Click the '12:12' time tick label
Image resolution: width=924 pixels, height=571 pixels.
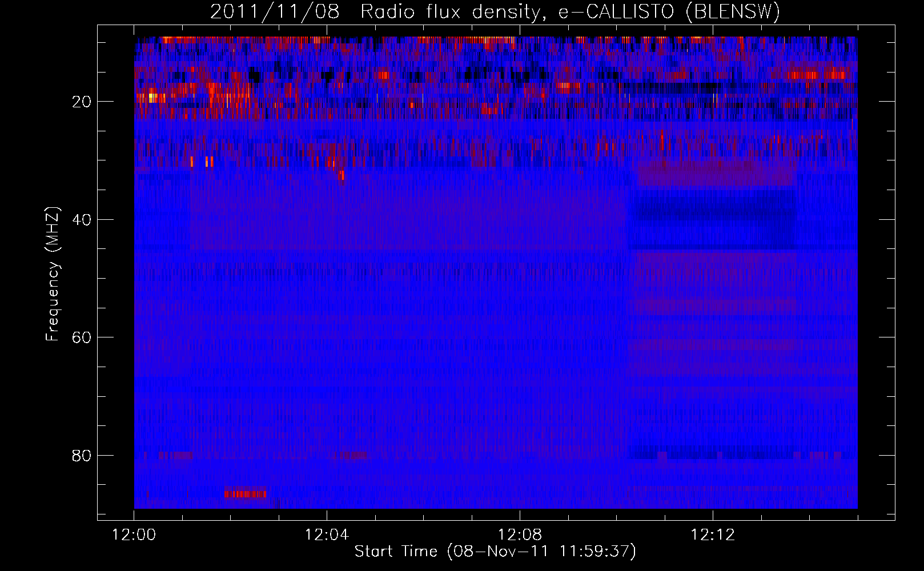pyautogui.click(x=713, y=535)
